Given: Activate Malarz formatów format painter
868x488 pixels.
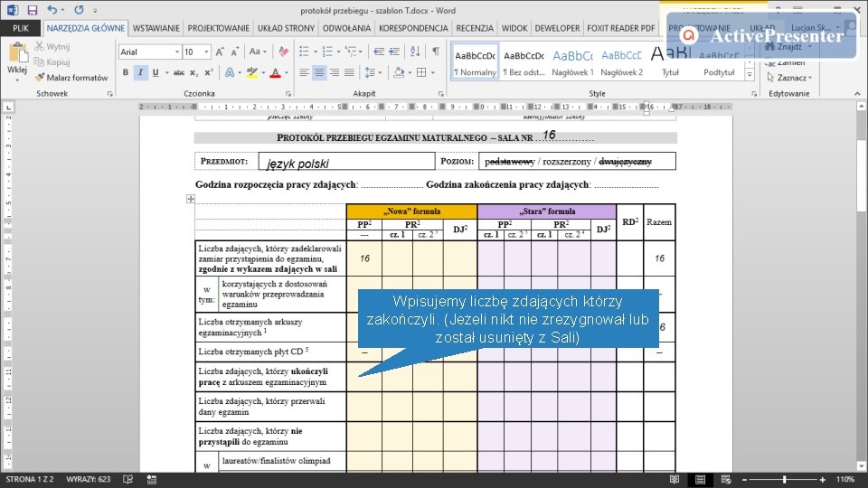Looking at the screenshot, I should pyautogui.click(x=71, y=78).
